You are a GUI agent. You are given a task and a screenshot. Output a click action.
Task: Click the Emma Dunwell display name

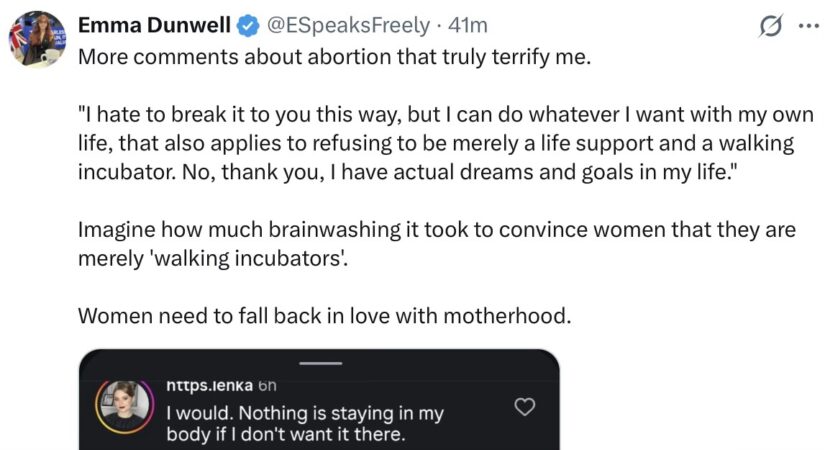(154, 25)
